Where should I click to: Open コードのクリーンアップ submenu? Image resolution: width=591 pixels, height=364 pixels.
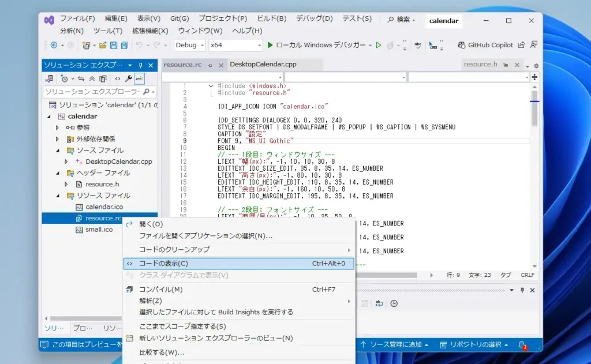click(238, 249)
